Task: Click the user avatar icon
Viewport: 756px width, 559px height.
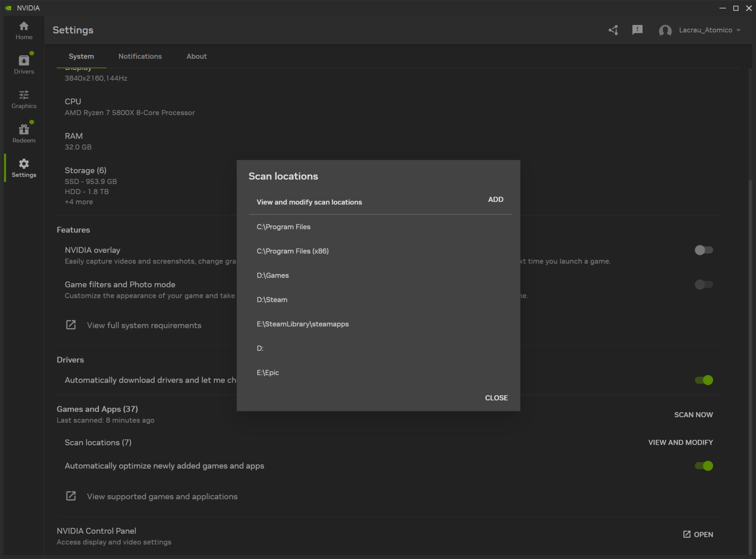Action: [x=665, y=30]
